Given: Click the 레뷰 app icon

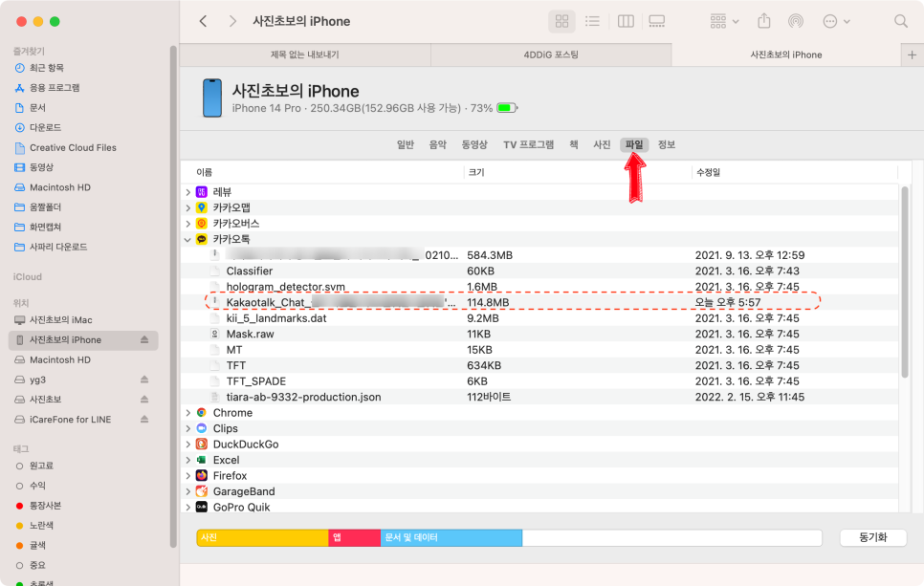Looking at the screenshot, I should (202, 192).
